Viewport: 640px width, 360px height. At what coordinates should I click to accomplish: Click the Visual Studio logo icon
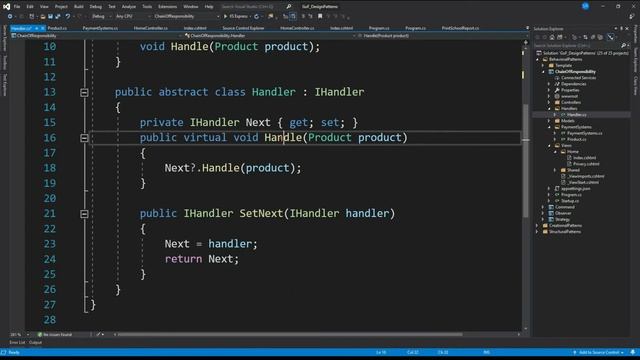pyautogui.click(x=6, y=7)
